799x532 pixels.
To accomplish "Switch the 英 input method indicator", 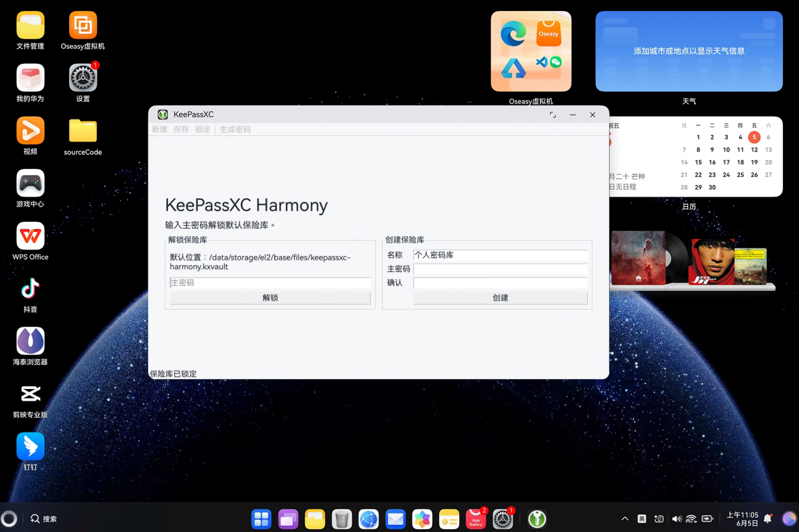I will coord(642,519).
